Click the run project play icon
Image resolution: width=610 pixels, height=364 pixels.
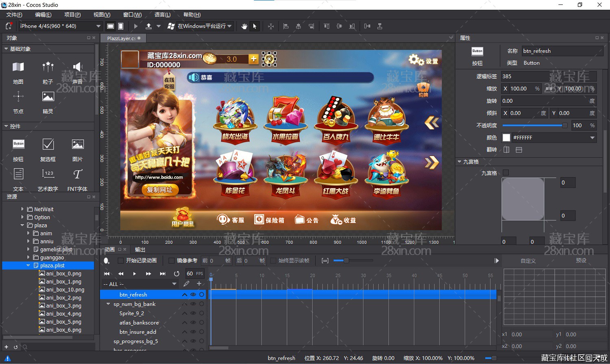136,26
